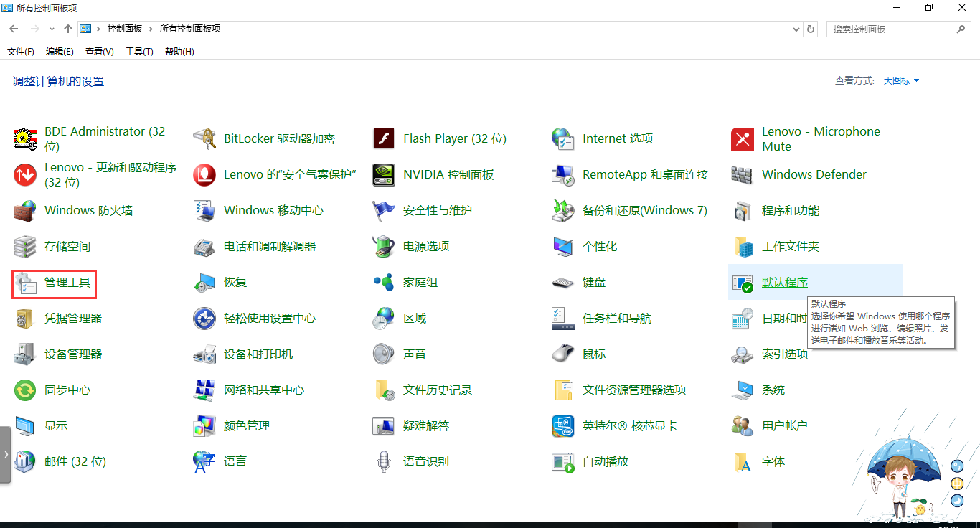980x528 pixels.
Task: Open the NVIDIA 控制面板 icon
Action: (384, 174)
